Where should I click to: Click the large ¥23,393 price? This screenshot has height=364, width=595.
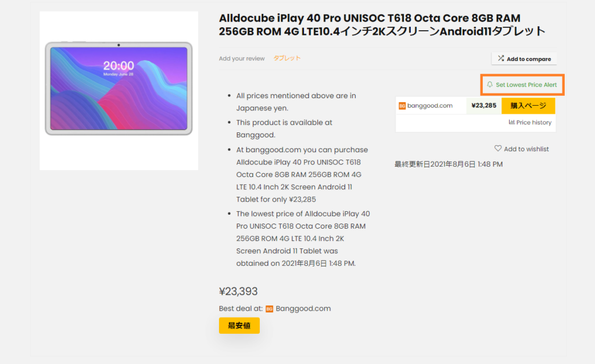point(238,291)
